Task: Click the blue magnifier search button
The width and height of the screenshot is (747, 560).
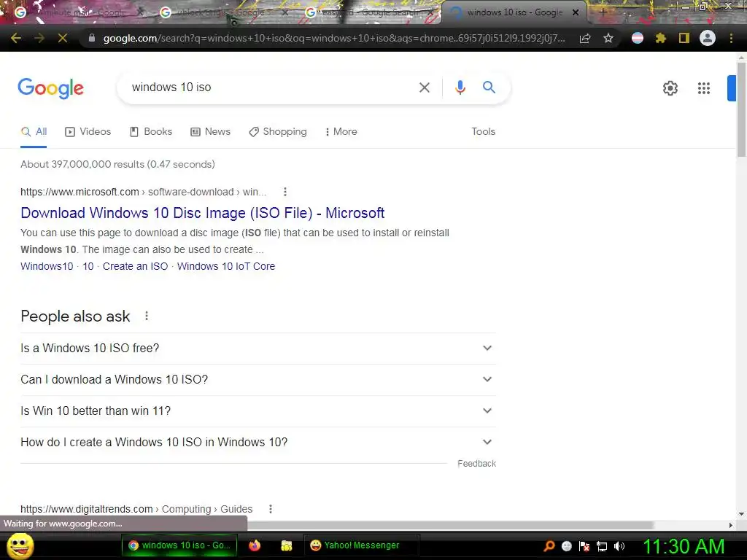Action: tap(489, 87)
